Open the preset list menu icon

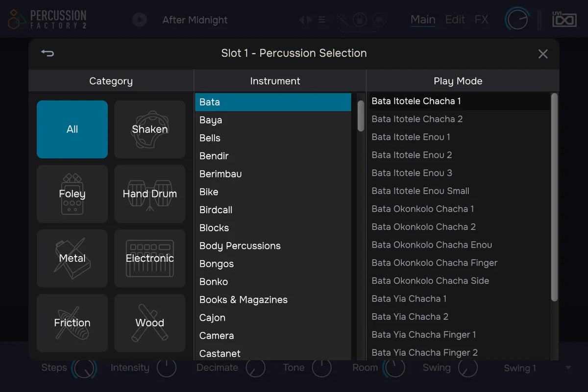322,20
